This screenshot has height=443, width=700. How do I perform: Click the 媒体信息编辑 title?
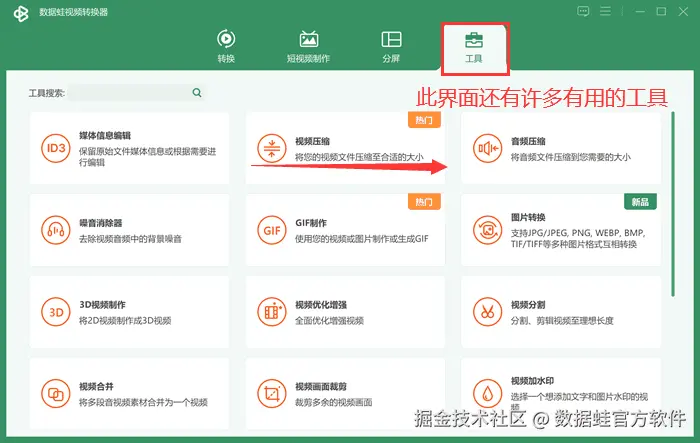click(x=105, y=136)
